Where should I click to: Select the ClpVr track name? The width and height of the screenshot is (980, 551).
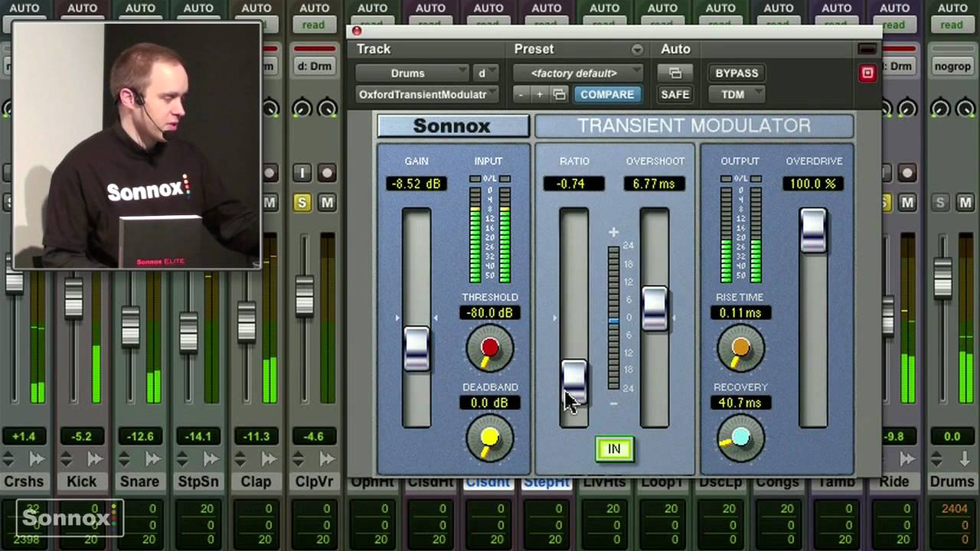(314, 482)
